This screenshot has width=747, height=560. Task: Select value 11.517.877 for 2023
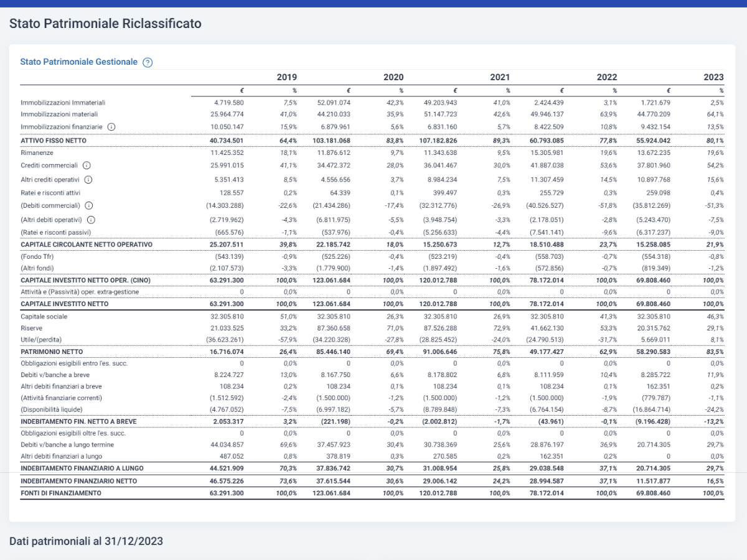coord(653,481)
